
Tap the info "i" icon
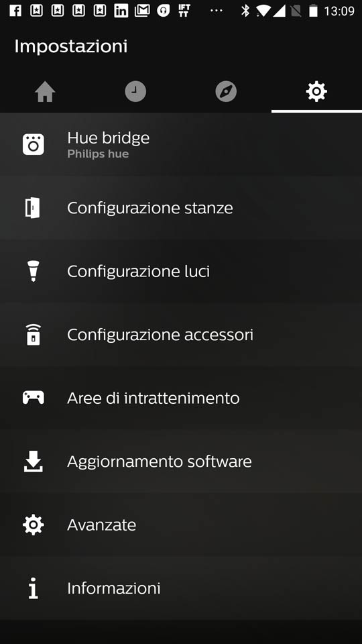coord(34,588)
